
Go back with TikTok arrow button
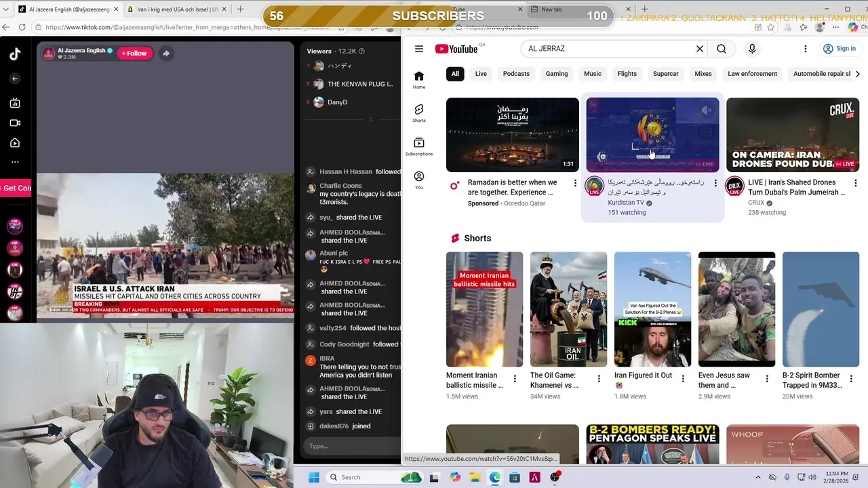coord(15,79)
